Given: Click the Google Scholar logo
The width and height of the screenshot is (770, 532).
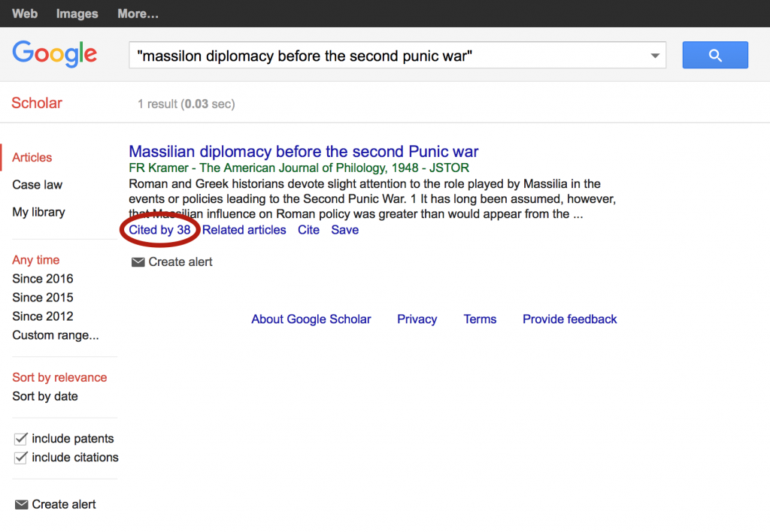Looking at the screenshot, I should tap(54, 53).
